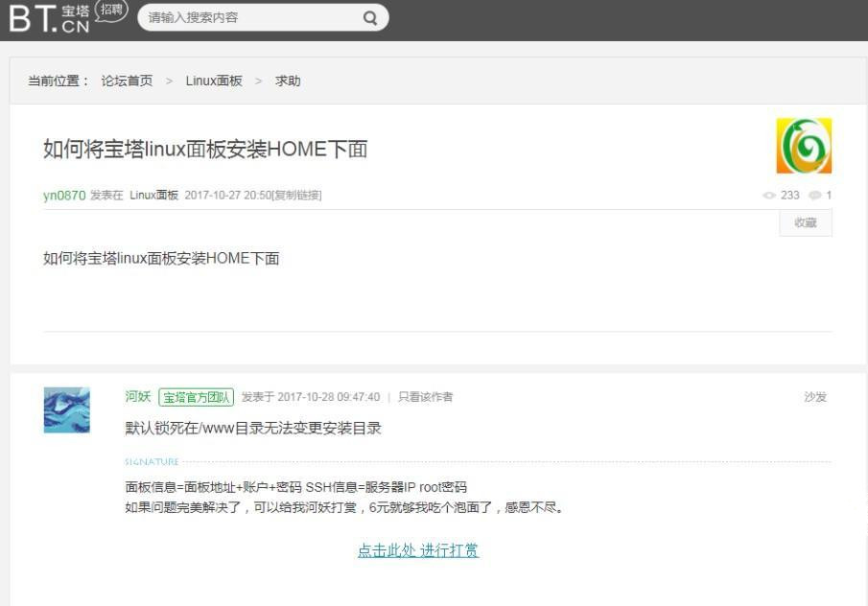Click the thread title 如何将宝塔linux面板安装HOME下面
Image resolution: width=868 pixels, height=606 pixels.
[x=205, y=149]
